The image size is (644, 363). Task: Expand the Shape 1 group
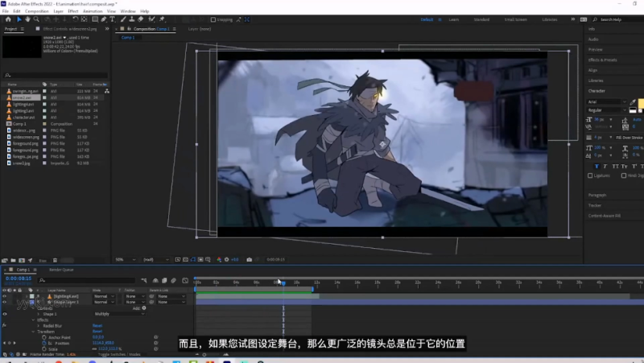click(x=39, y=314)
